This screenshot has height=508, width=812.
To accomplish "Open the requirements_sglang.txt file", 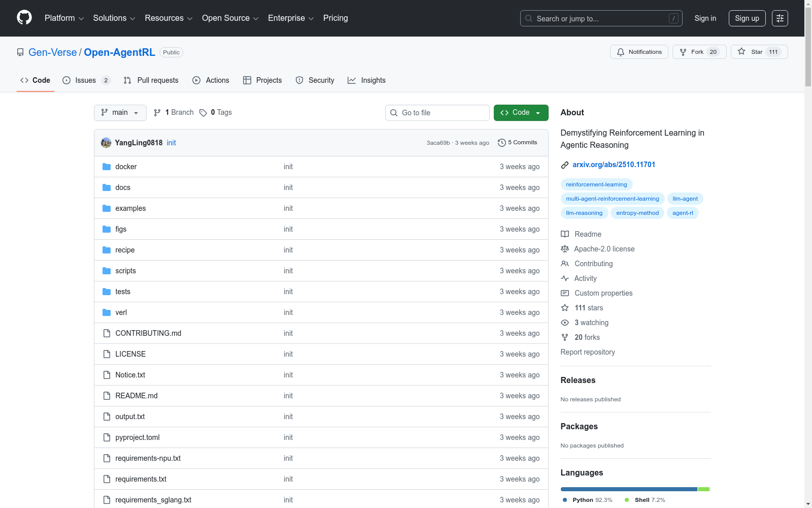I will click(x=153, y=500).
